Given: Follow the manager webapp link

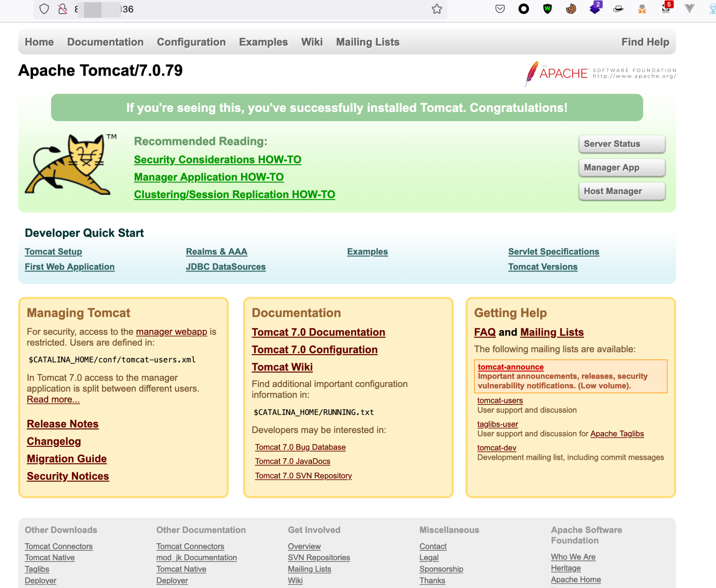Looking at the screenshot, I should point(171,332).
